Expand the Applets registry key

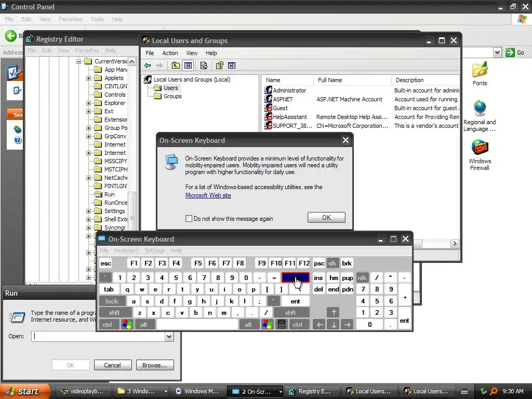point(88,78)
